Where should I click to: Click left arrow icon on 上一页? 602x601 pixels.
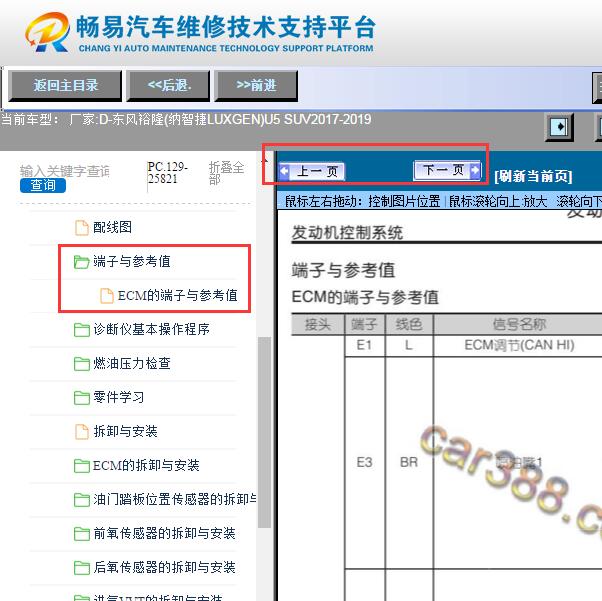284,171
